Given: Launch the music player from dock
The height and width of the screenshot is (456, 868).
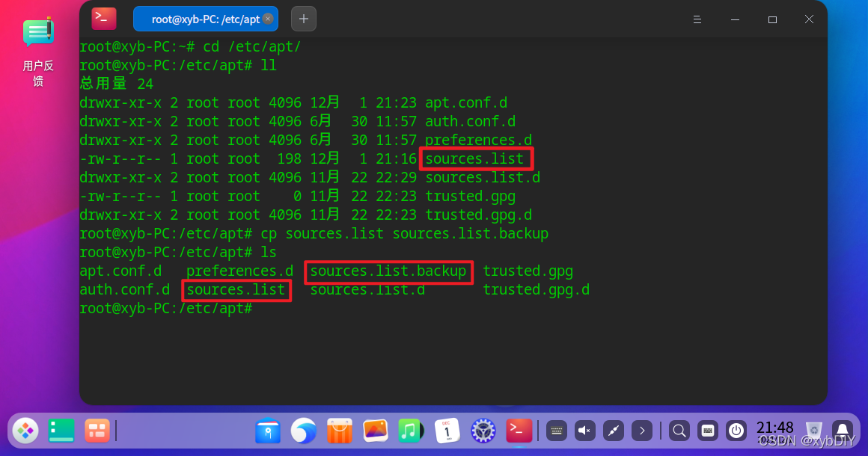Looking at the screenshot, I should click(x=410, y=431).
